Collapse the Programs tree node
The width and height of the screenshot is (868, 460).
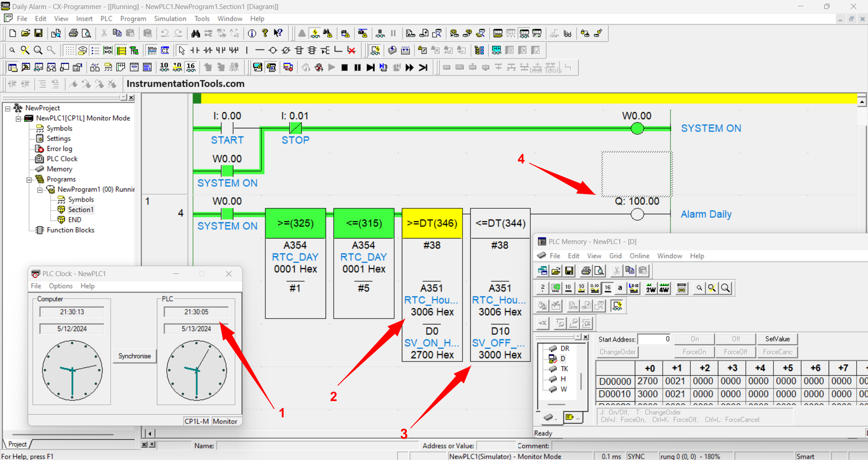tap(29, 180)
